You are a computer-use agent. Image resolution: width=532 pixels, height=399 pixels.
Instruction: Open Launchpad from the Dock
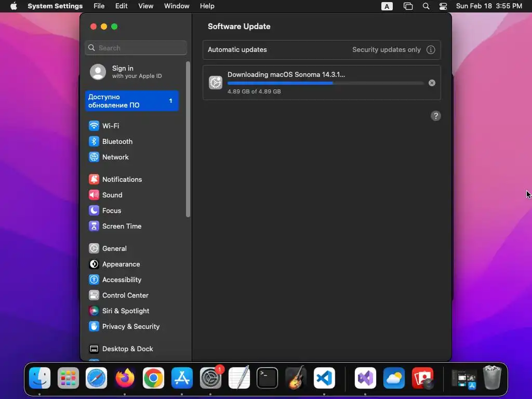pyautogui.click(x=68, y=378)
